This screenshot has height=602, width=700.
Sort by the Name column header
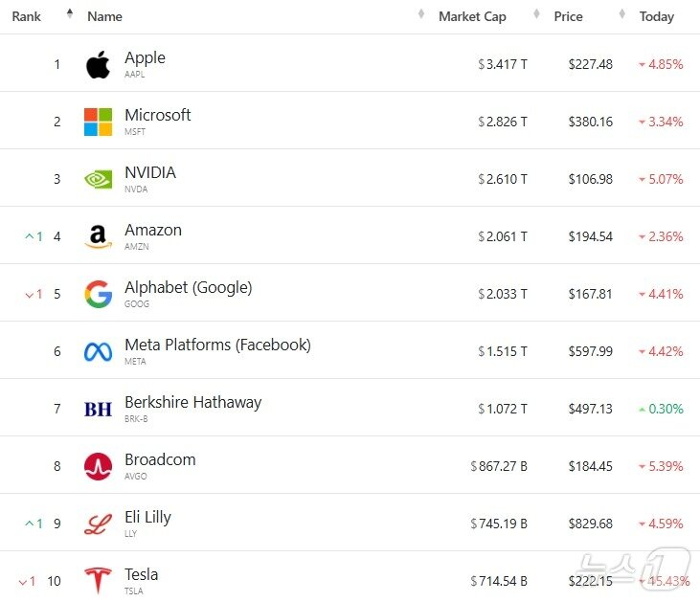click(x=104, y=16)
